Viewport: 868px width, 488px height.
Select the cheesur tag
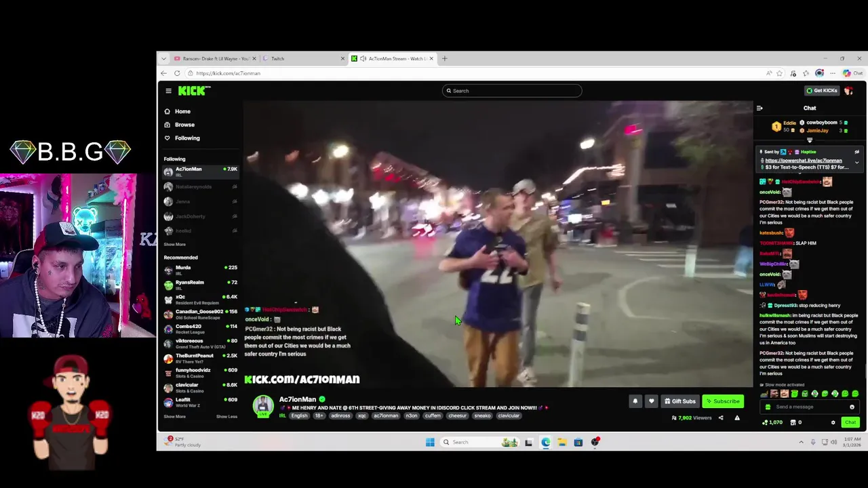coord(458,416)
